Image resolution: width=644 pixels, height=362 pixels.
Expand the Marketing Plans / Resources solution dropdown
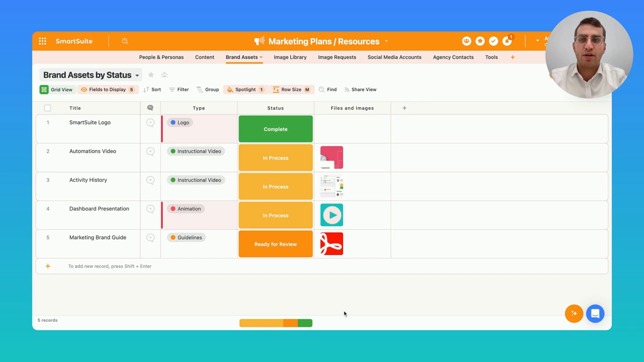pos(386,41)
